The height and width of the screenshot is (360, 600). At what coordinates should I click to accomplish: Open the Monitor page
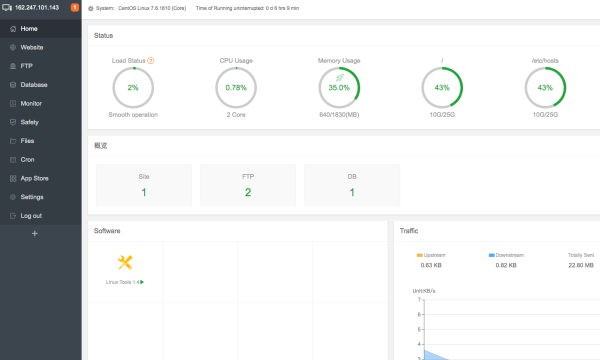41,104
